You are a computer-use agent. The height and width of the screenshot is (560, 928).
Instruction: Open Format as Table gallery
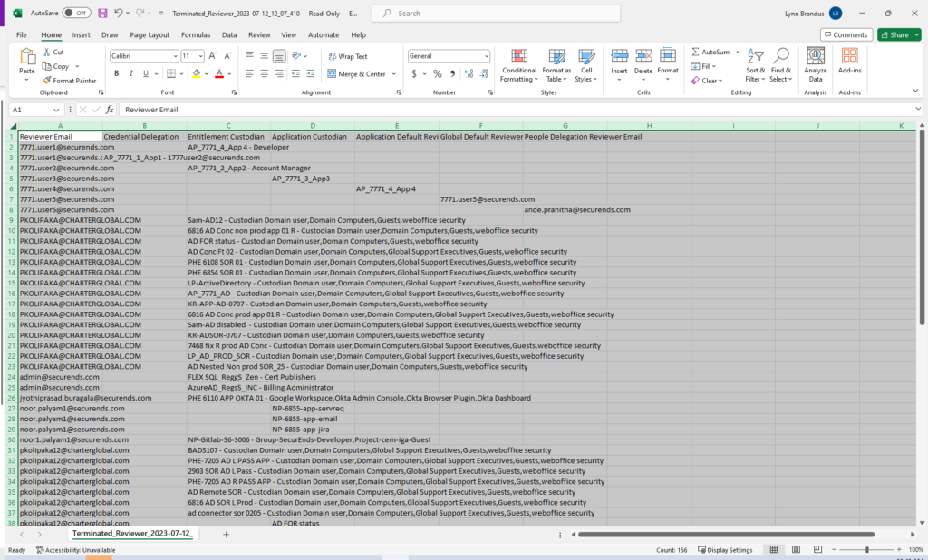click(x=557, y=66)
